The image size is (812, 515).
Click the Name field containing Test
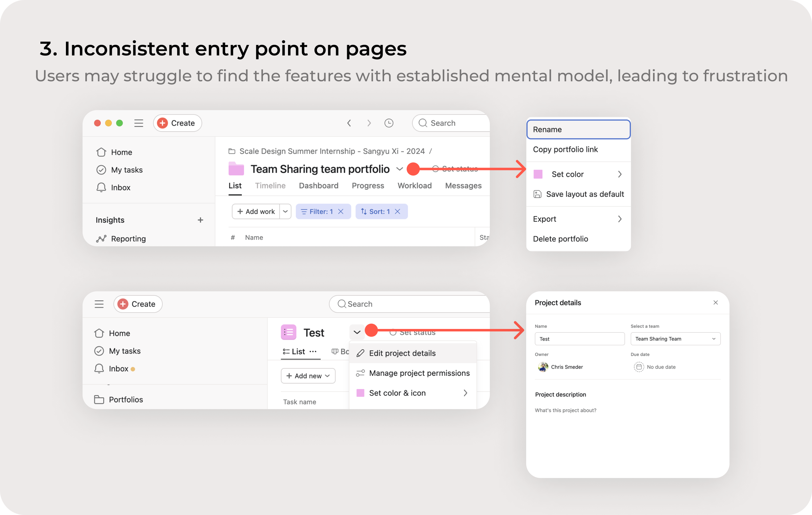click(x=579, y=339)
